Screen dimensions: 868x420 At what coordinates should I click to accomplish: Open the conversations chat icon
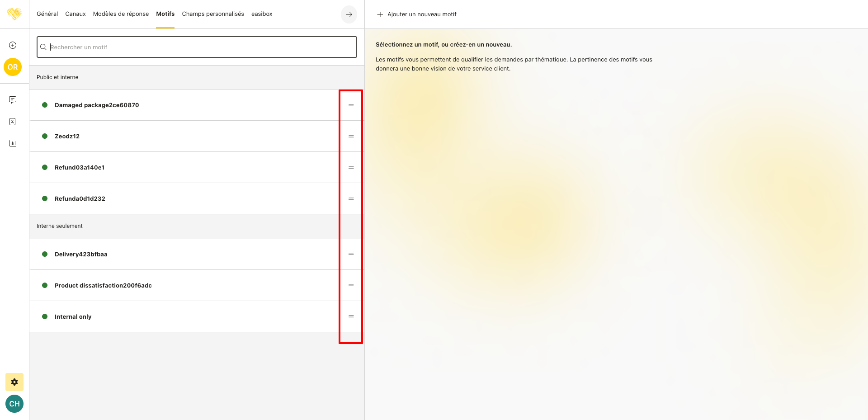point(13,100)
